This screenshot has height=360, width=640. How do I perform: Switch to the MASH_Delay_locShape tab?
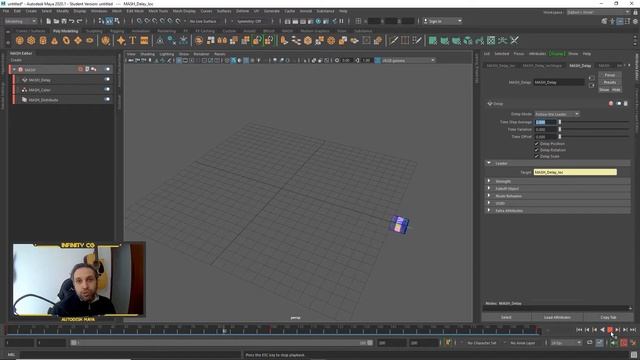(x=542, y=66)
